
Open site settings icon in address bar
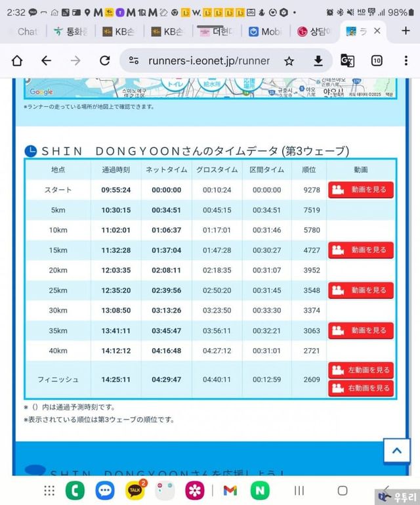(134, 60)
